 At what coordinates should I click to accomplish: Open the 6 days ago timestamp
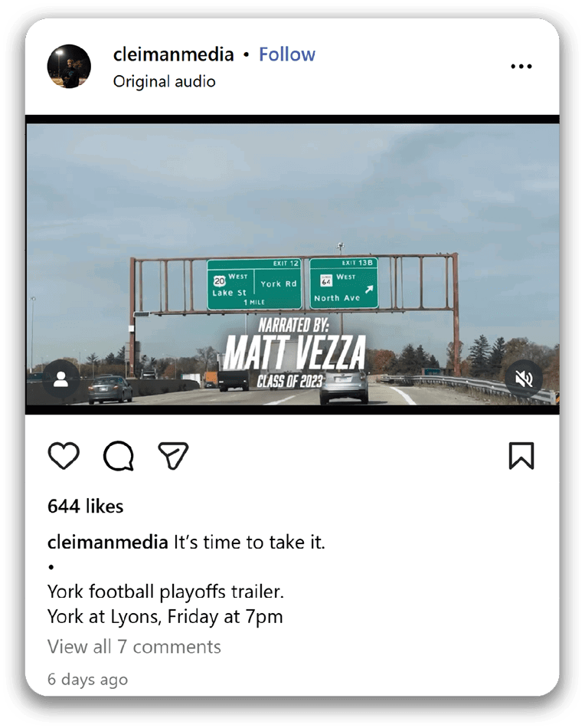click(x=88, y=679)
